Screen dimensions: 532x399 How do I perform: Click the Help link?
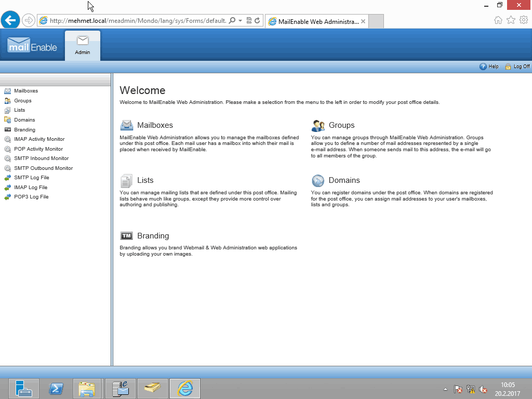[494, 66]
